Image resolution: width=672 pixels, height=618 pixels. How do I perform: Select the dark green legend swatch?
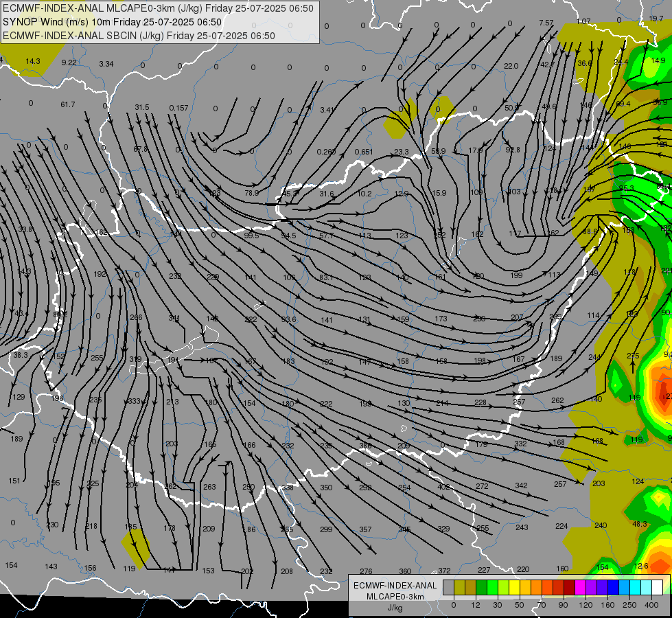(481, 588)
